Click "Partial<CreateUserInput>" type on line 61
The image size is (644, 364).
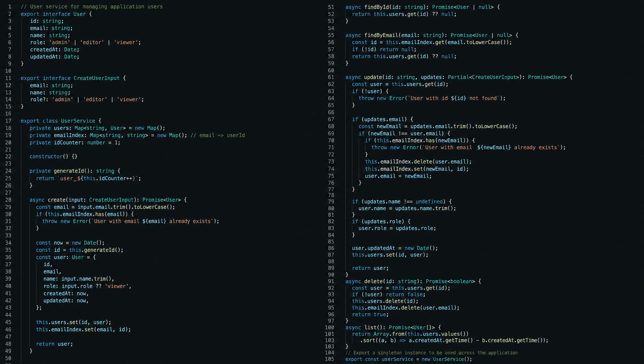pos(483,77)
